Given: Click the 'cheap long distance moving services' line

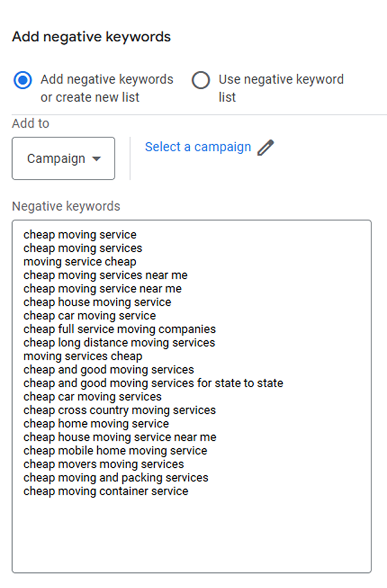Looking at the screenshot, I should (119, 343).
